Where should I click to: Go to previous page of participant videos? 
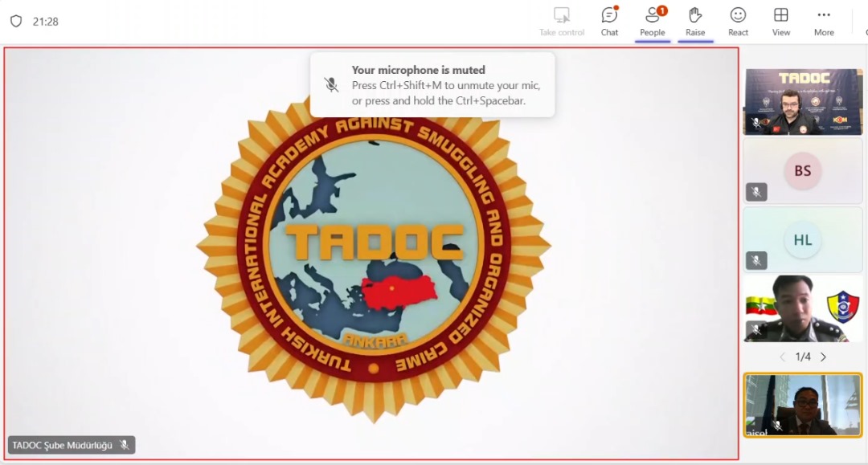point(782,357)
